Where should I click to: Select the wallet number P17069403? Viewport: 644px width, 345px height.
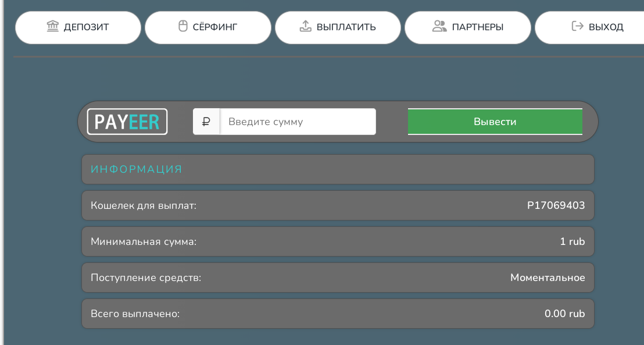pyautogui.click(x=556, y=205)
